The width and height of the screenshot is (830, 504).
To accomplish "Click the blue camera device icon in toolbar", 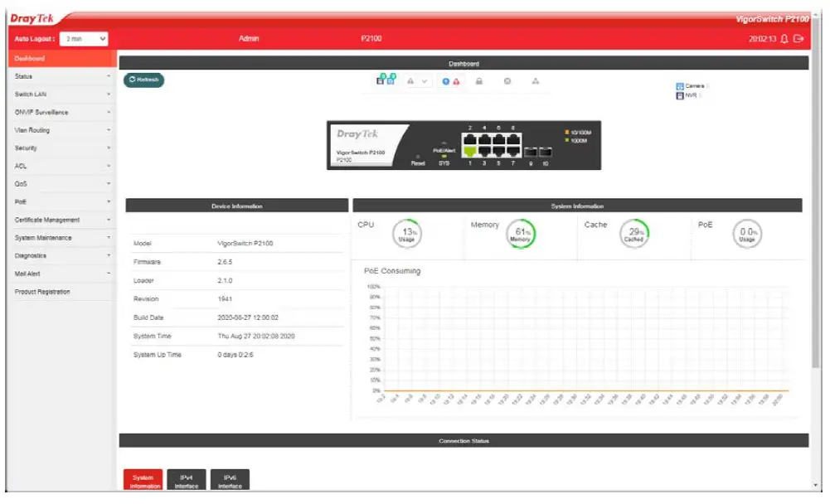I will pyautogui.click(x=391, y=80).
